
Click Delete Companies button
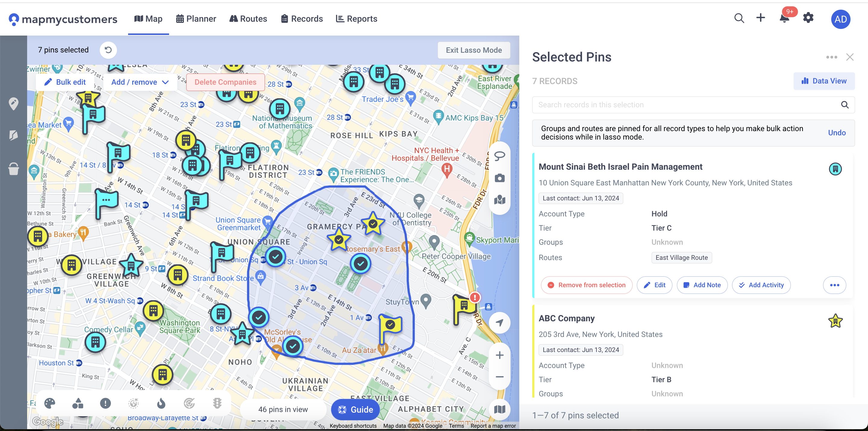point(225,82)
